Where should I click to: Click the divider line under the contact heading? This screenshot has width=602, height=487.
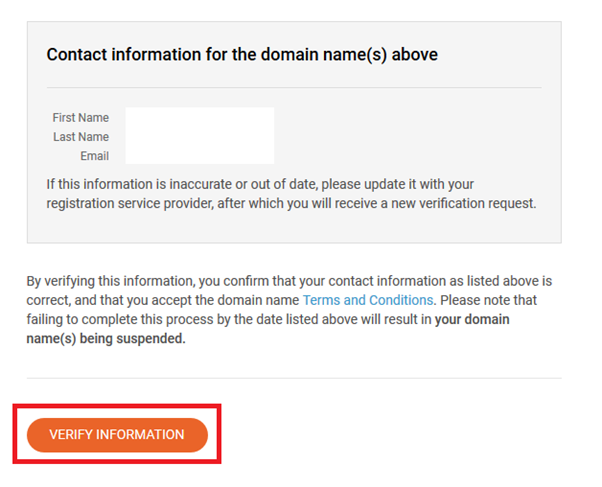293,87
